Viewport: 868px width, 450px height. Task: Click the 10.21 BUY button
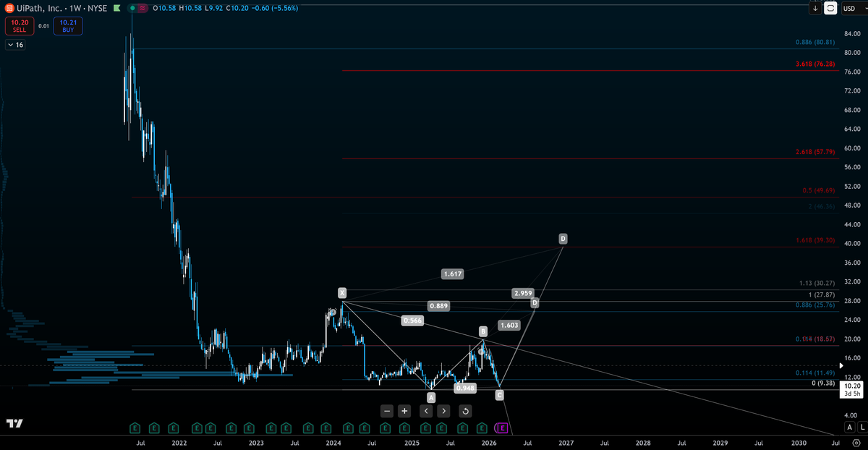(x=68, y=26)
